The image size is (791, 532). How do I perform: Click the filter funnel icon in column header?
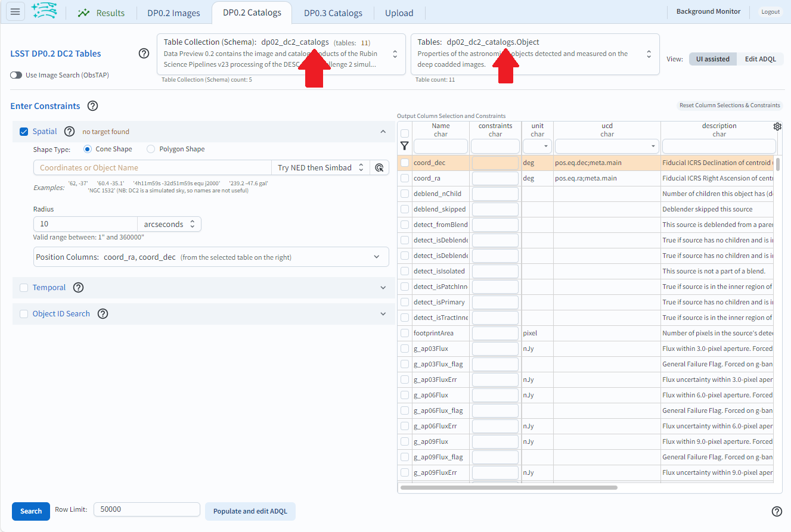pyautogui.click(x=405, y=145)
